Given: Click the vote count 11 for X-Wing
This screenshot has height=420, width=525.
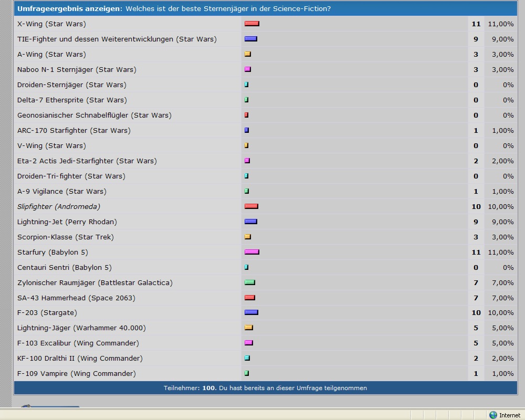Looking at the screenshot, I should [x=476, y=24].
